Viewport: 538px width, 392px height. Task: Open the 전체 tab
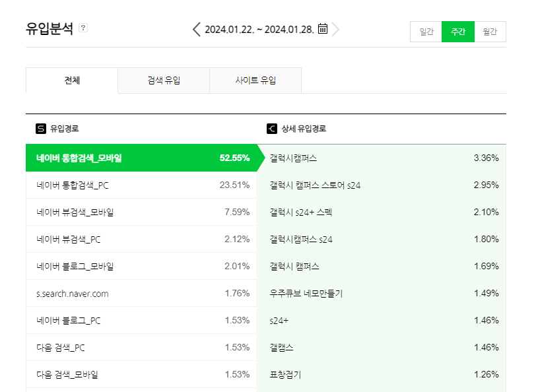coord(72,81)
